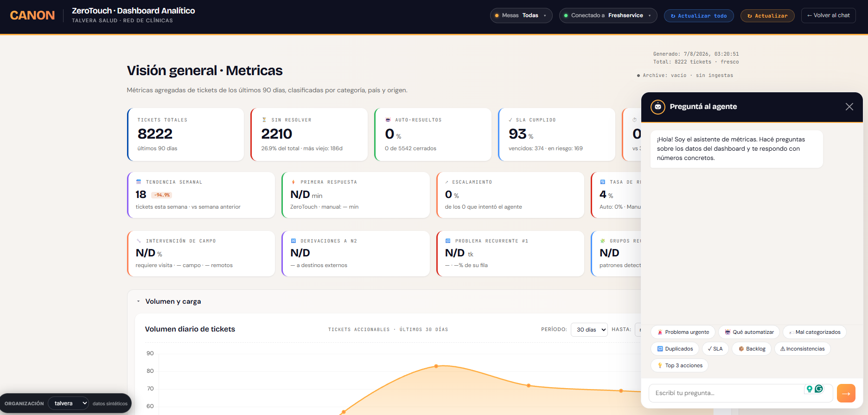Click the Escalamiento arrow icon
868x415 pixels.
(x=447, y=182)
